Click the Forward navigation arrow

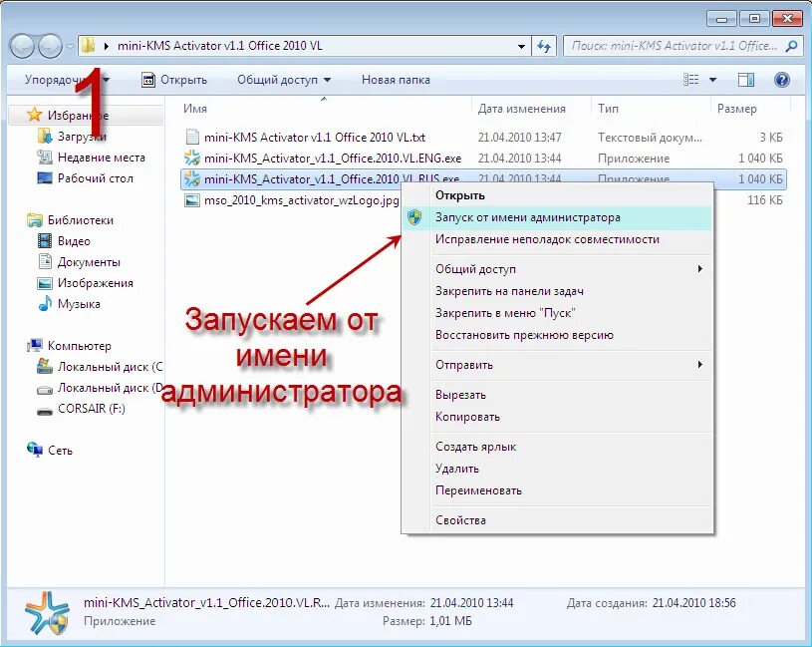50,47
